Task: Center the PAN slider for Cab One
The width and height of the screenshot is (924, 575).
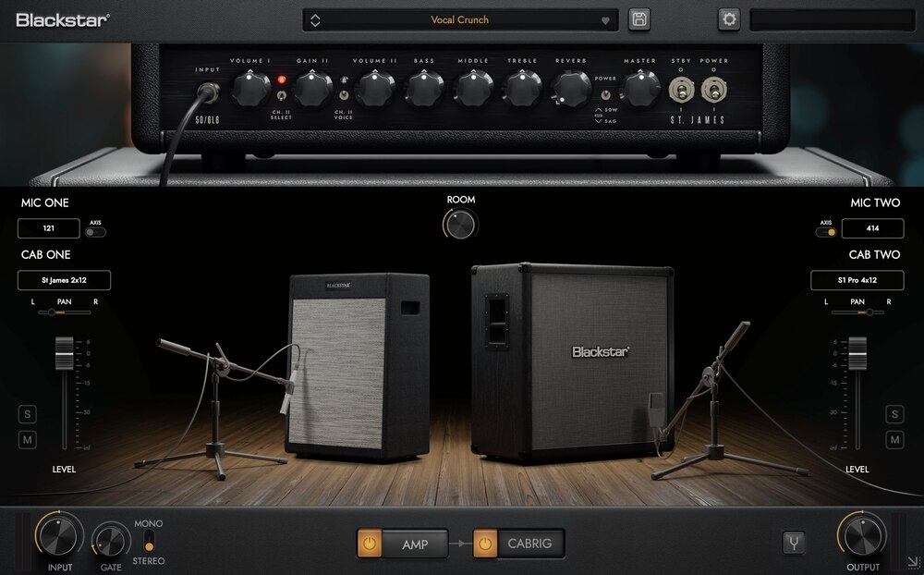Action: pos(64,312)
